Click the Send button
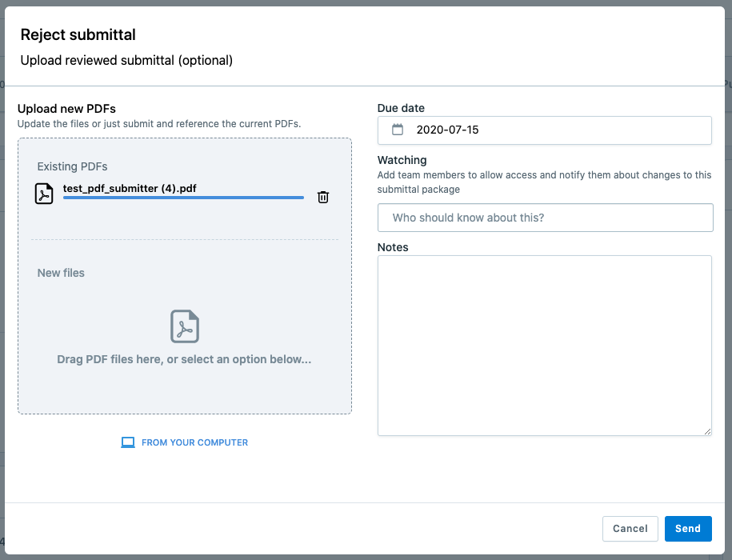Screen dimensions: 732x560 click(688, 529)
